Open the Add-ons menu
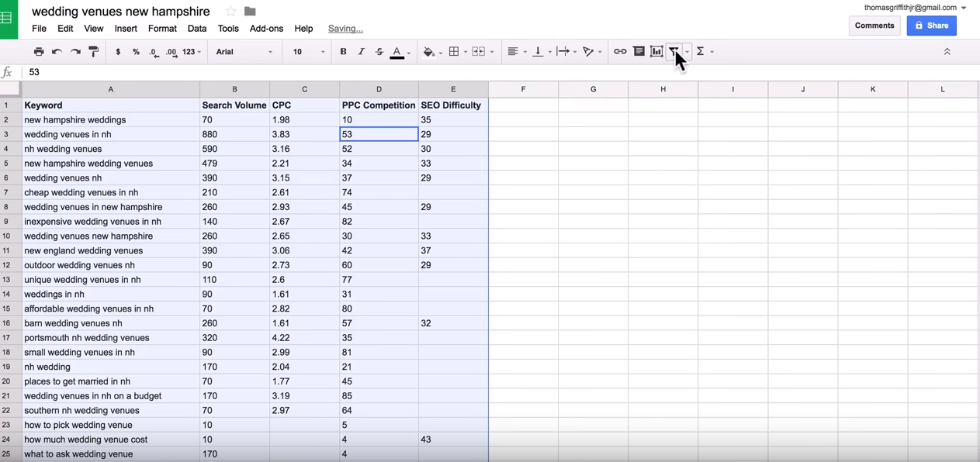This screenshot has height=462, width=980. point(266,29)
